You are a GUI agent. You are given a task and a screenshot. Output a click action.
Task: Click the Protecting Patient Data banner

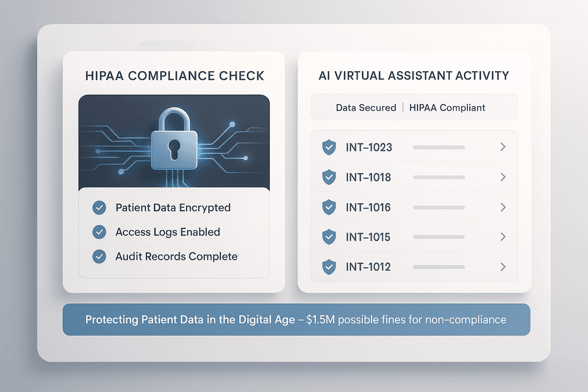click(x=296, y=320)
